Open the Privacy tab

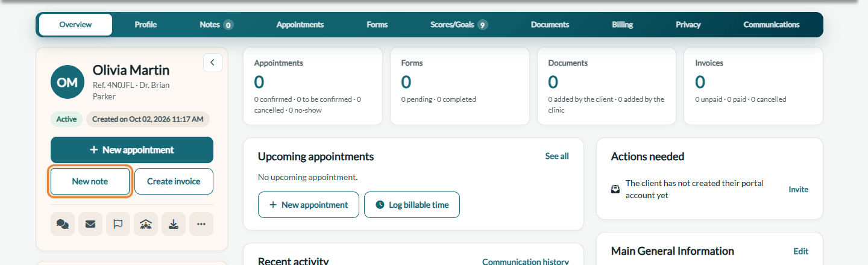[x=688, y=25]
